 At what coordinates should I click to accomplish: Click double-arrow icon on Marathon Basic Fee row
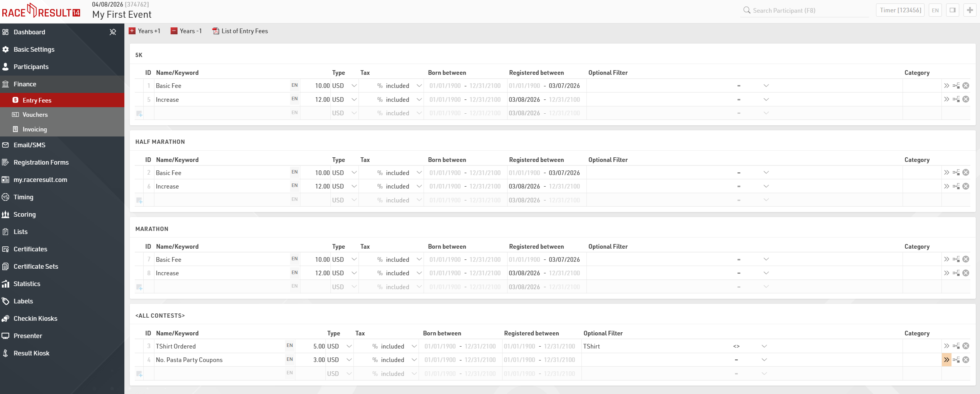pyautogui.click(x=946, y=259)
